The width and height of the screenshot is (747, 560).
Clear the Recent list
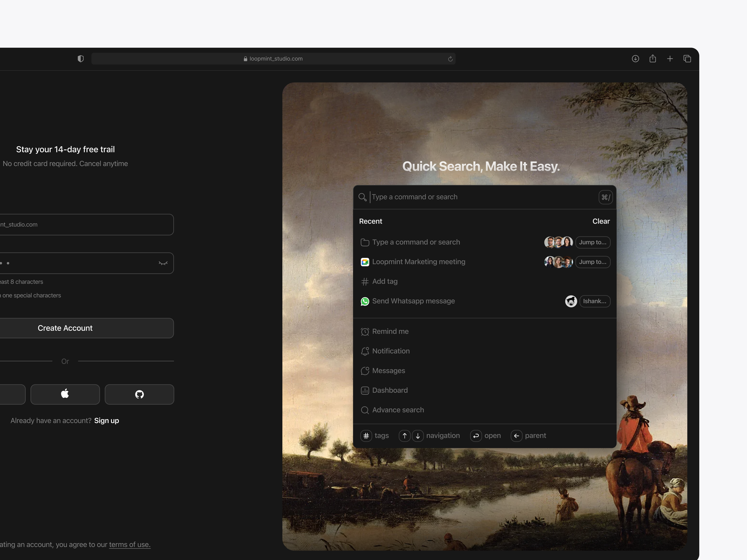point(601,221)
